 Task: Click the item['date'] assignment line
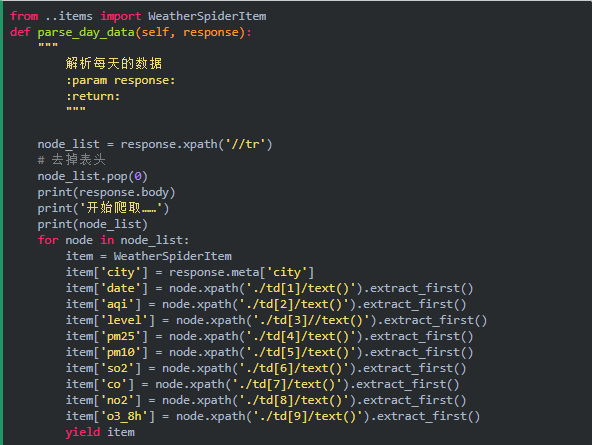[270, 288]
